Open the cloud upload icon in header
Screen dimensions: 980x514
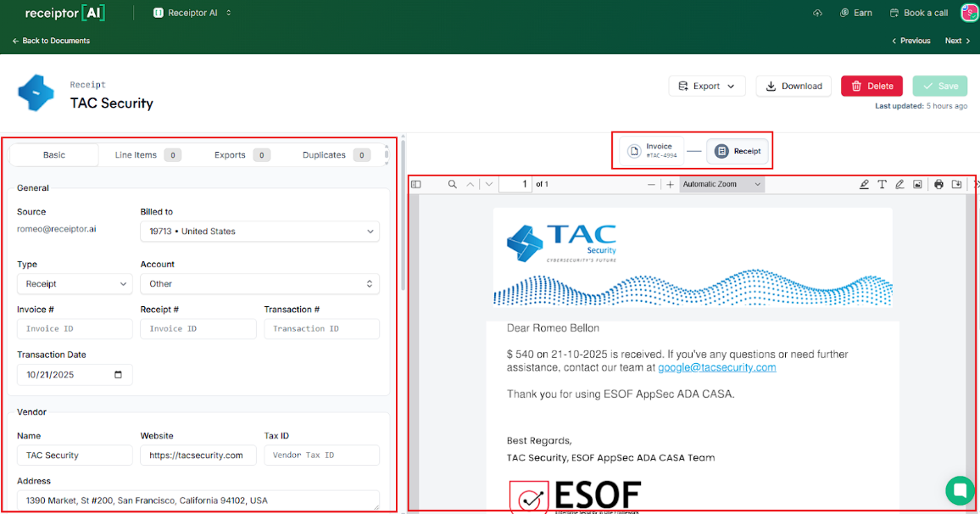[817, 13]
